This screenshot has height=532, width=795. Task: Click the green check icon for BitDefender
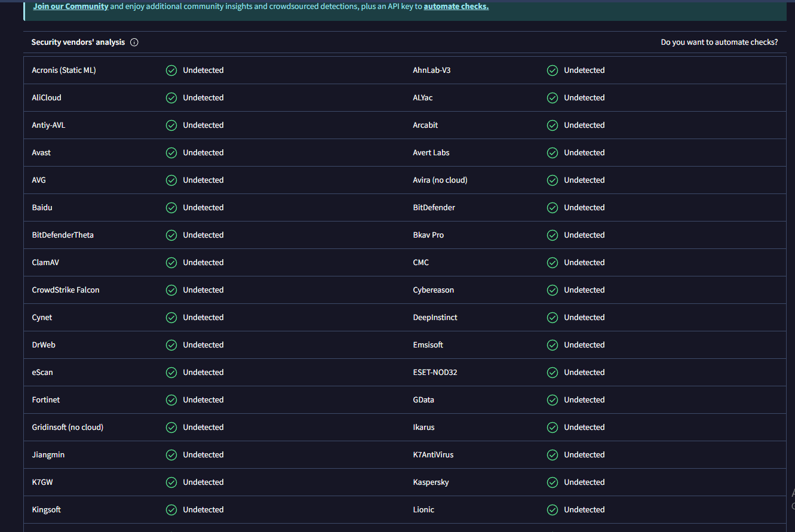[552, 208]
